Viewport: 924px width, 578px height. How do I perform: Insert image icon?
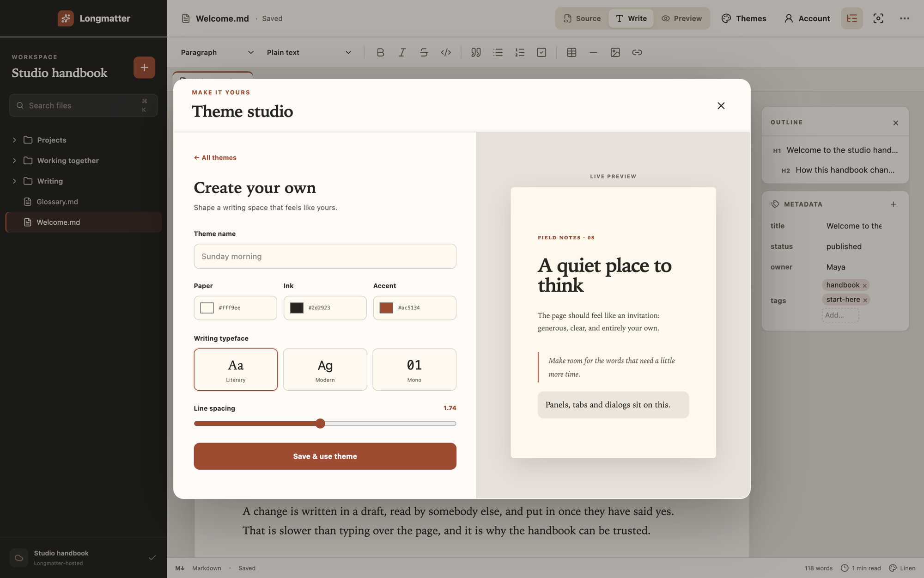click(x=615, y=52)
